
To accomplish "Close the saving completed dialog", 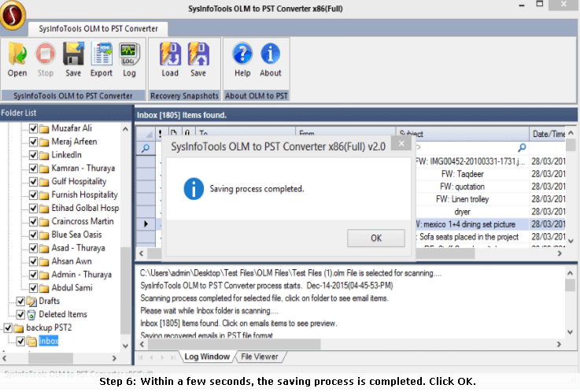I will 401,143.
